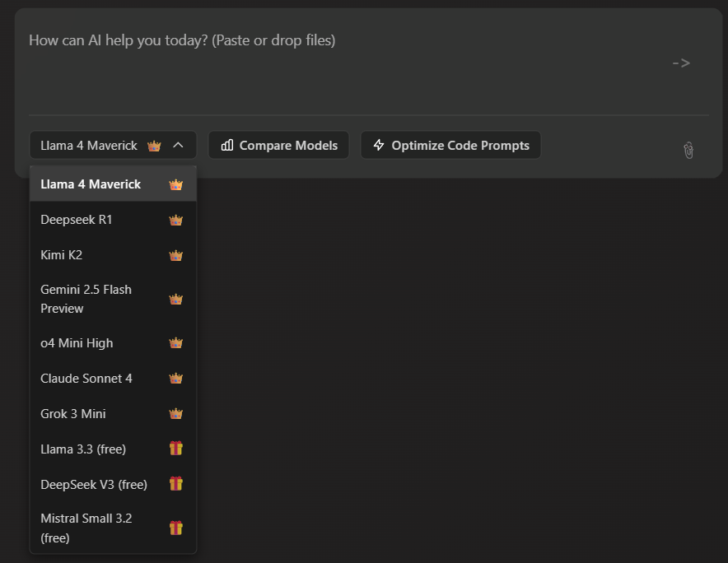Click the gift icon beside Llama 3.3 (free)

[176, 449]
